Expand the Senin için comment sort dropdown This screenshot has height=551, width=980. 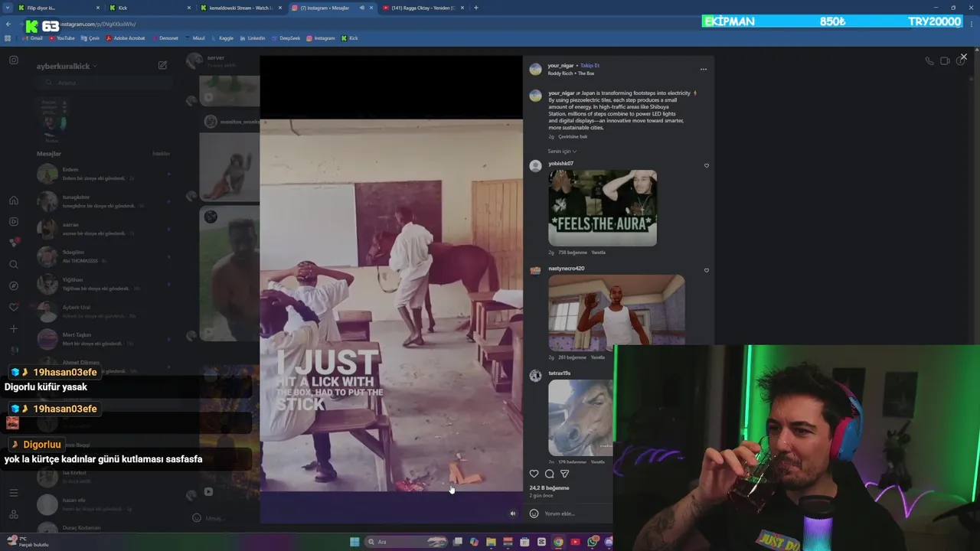(562, 152)
